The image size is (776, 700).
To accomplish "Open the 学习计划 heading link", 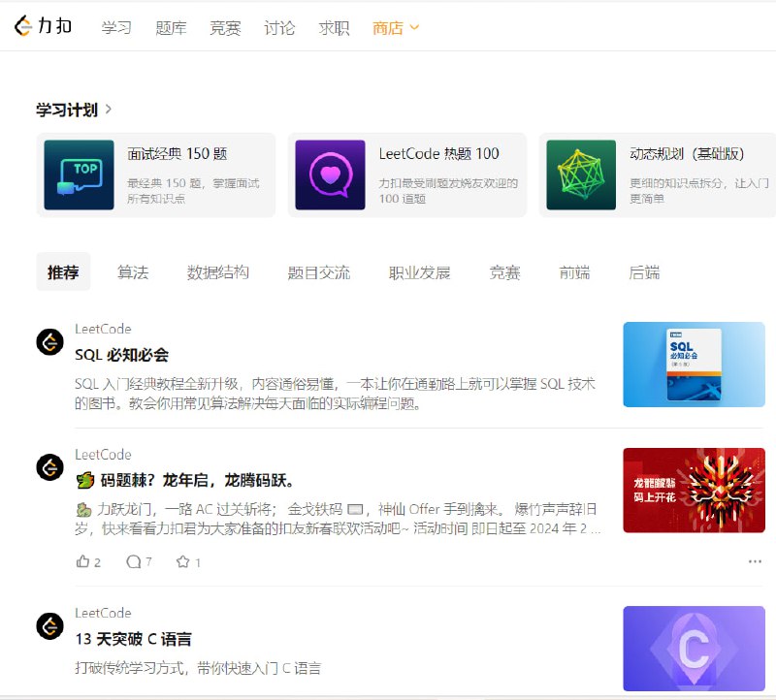I will 67,110.
